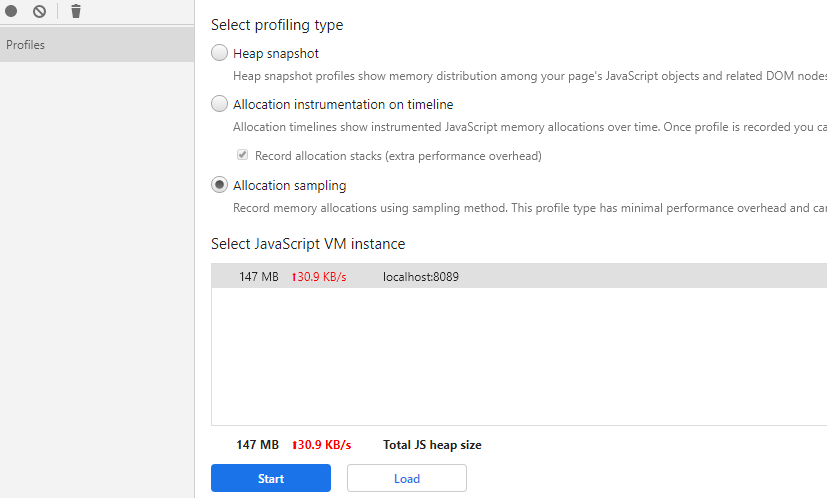The width and height of the screenshot is (827, 498).
Task: Select the Allocation sampling radio button
Action: [x=219, y=185]
